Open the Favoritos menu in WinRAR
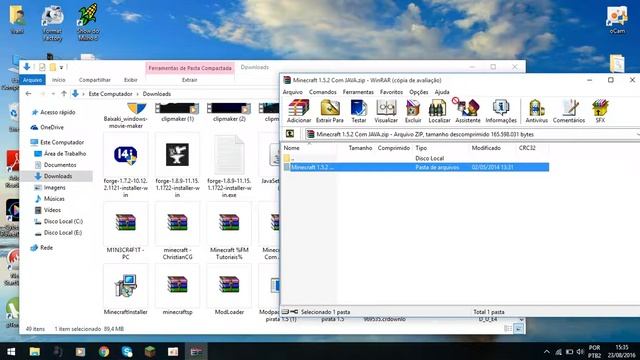The image size is (640, 360). point(391,92)
